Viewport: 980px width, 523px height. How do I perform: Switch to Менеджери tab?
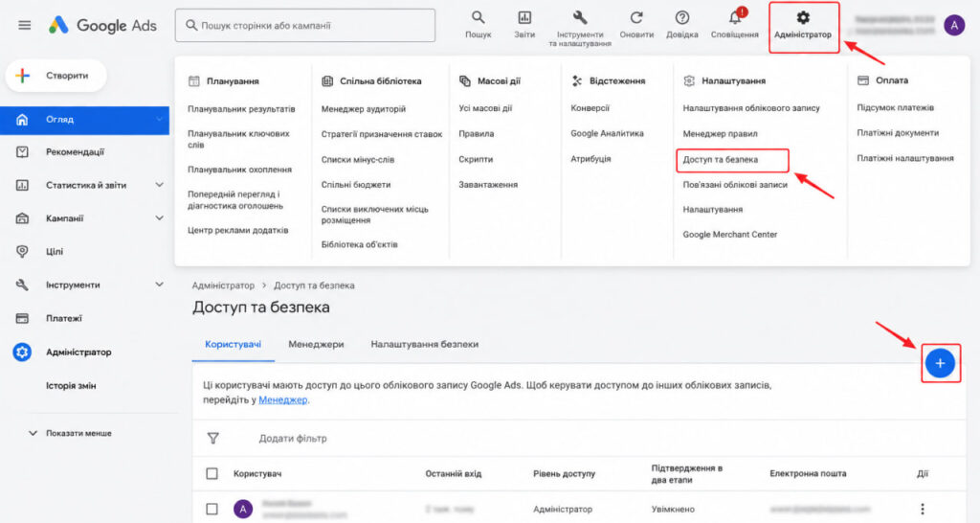(x=316, y=344)
